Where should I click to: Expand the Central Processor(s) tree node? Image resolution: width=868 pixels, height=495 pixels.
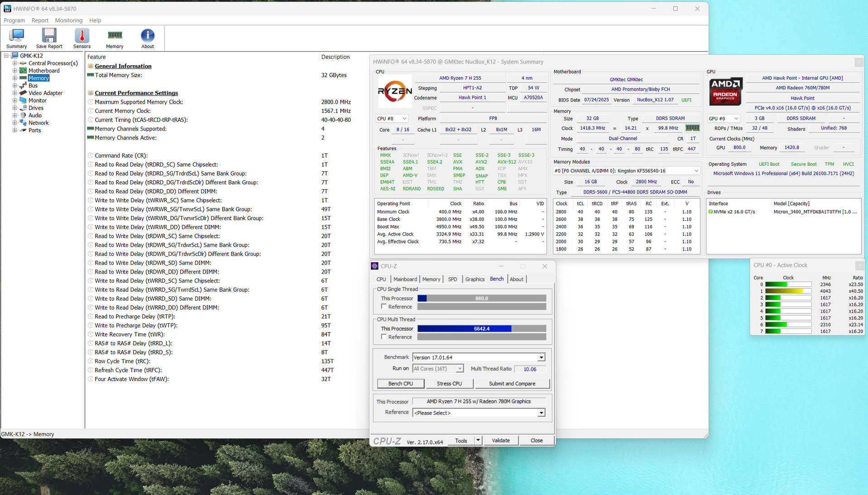coord(14,63)
